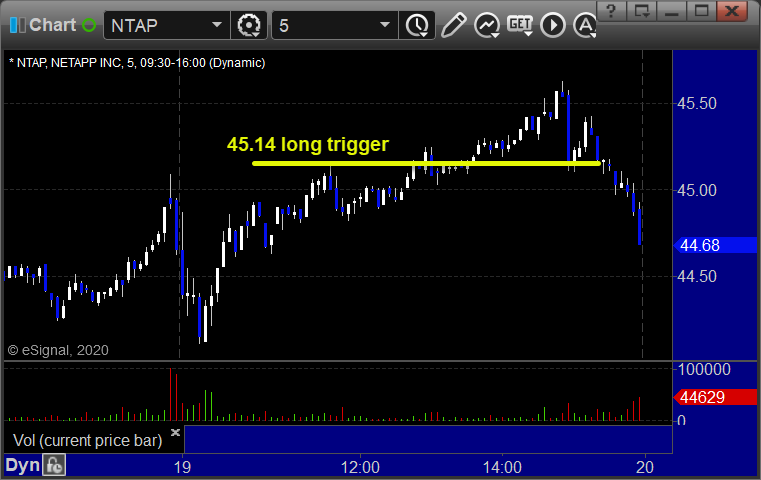Open the studies line chart icon
The image size is (761, 480).
pyautogui.click(x=487, y=25)
